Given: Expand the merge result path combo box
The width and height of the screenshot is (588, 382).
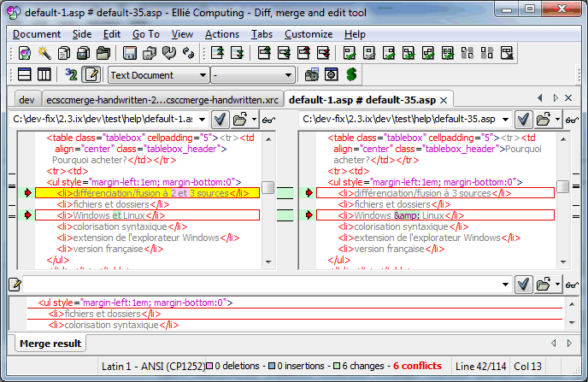Looking at the screenshot, I should 505,285.
